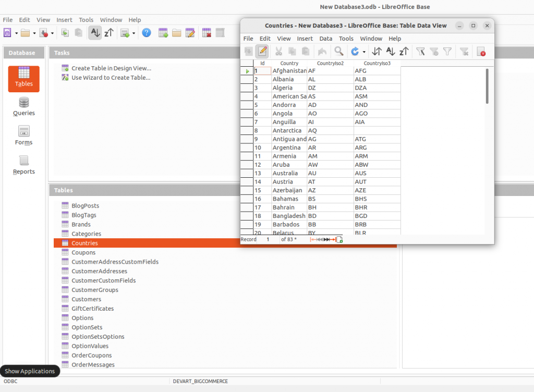The image size is (534, 392).
Task: Click the Refresh icon in data view
Action: (x=355, y=52)
